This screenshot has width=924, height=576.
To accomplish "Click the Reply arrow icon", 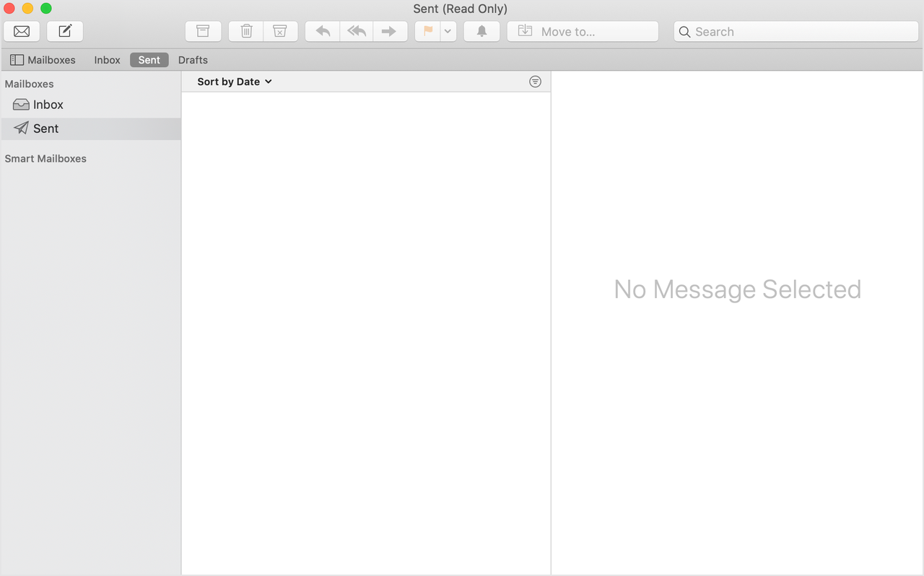I will tap(323, 31).
